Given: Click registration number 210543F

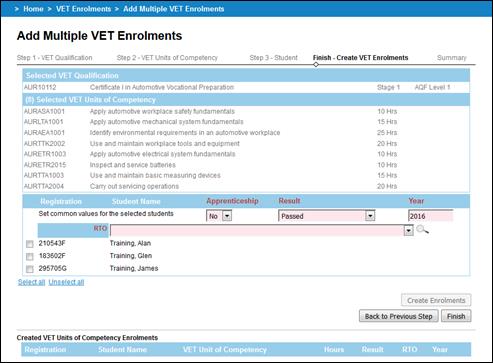Looking at the screenshot, I should (x=52, y=243).
